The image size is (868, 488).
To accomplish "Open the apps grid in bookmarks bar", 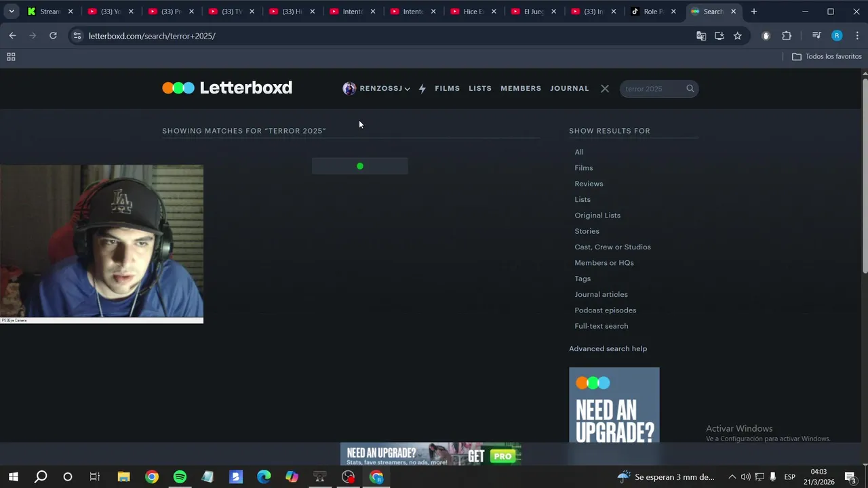I will click(11, 57).
